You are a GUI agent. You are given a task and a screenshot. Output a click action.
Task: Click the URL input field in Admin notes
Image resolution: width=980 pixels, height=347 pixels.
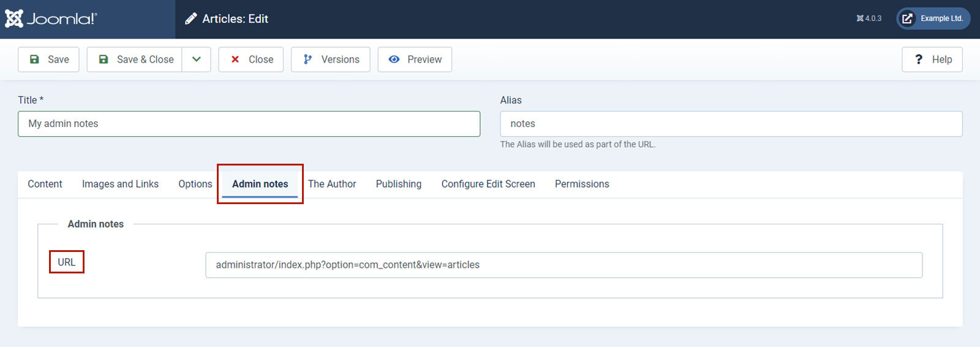563,265
